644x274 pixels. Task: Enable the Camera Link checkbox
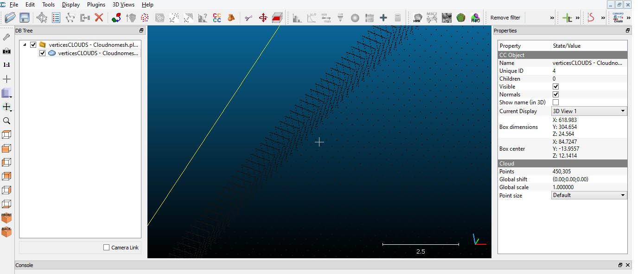[107, 248]
